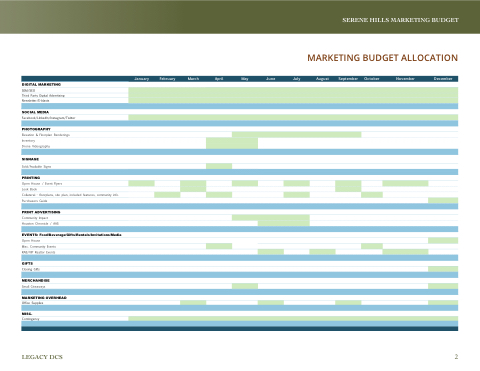Click the Social Media section heading
This screenshot has width=480, height=371.
point(35,112)
